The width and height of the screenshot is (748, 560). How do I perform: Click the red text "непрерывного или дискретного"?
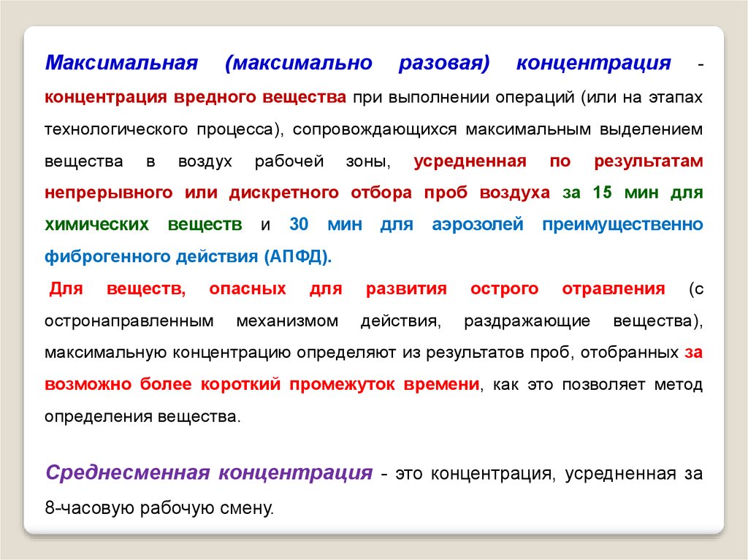[x=192, y=193]
